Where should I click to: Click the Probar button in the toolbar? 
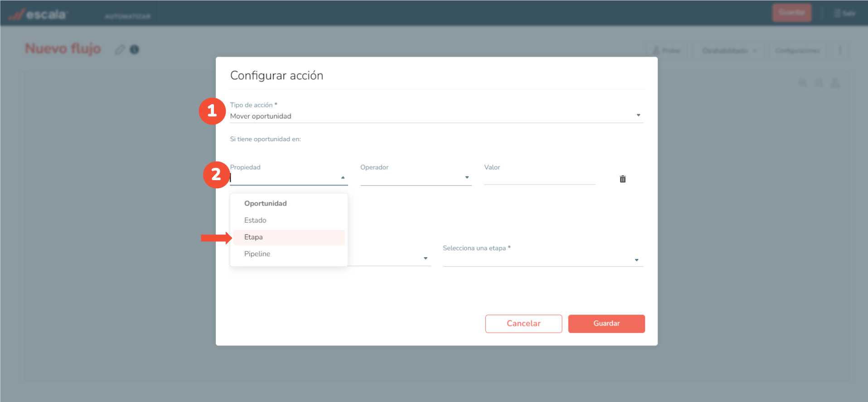click(x=666, y=51)
